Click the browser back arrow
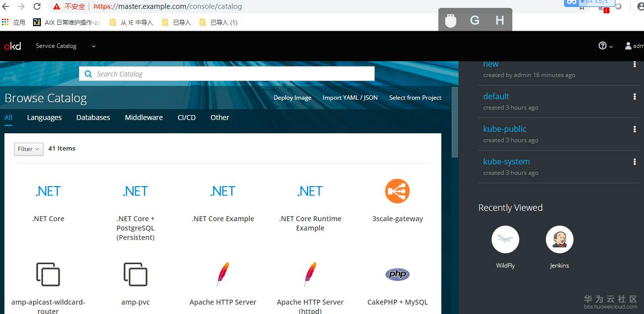This screenshot has width=644, height=314. (x=6, y=6)
